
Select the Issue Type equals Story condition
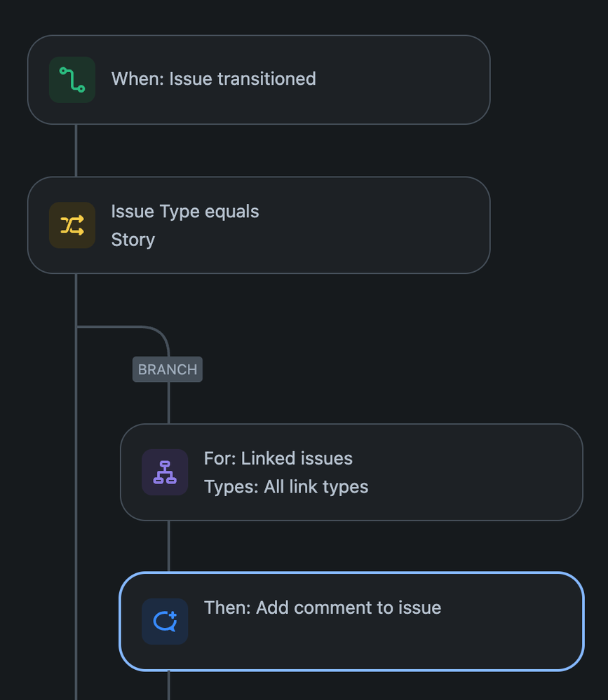tap(259, 225)
